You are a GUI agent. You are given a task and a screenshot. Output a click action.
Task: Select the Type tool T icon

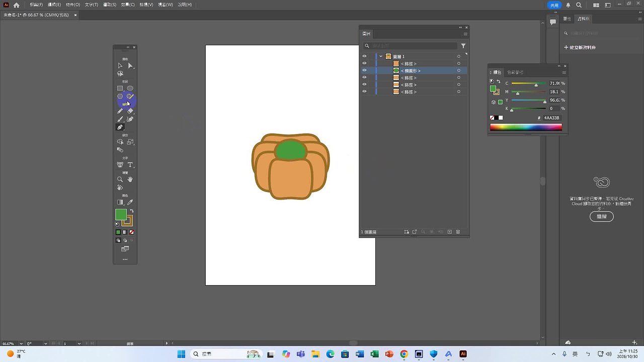tap(130, 164)
